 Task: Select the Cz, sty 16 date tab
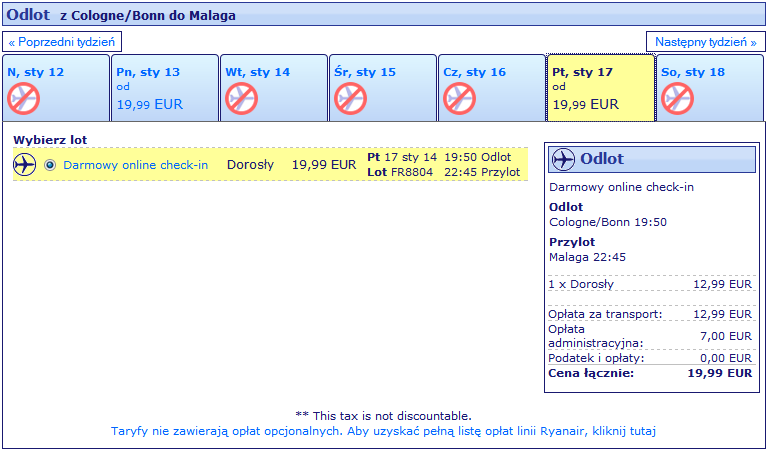(492, 88)
